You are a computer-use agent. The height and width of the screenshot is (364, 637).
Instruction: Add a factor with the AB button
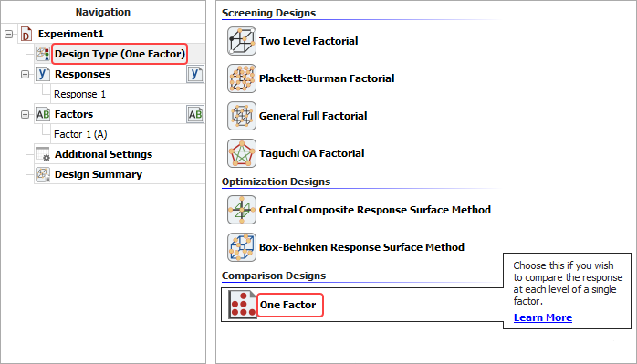(195, 114)
